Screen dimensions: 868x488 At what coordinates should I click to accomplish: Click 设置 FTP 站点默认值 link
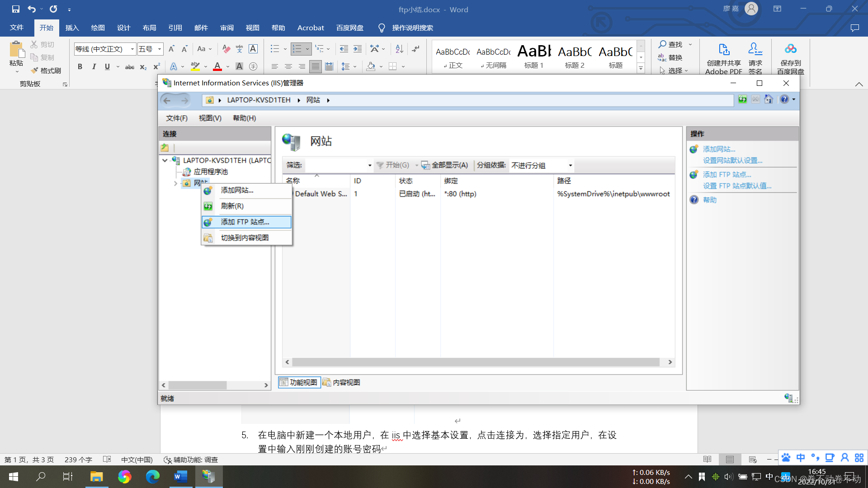pyautogui.click(x=737, y=186)
